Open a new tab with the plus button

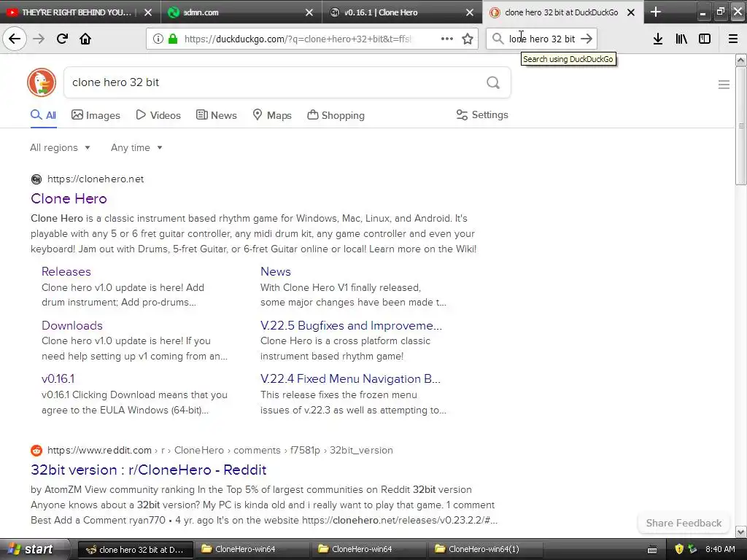tap(656, 12)
